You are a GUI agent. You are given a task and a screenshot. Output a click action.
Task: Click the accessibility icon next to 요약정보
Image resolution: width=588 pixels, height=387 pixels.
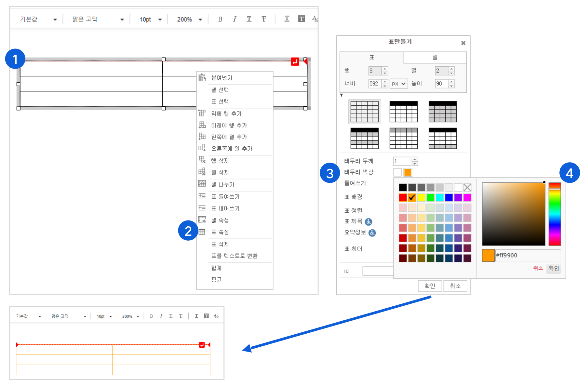[x=372, y=233]
